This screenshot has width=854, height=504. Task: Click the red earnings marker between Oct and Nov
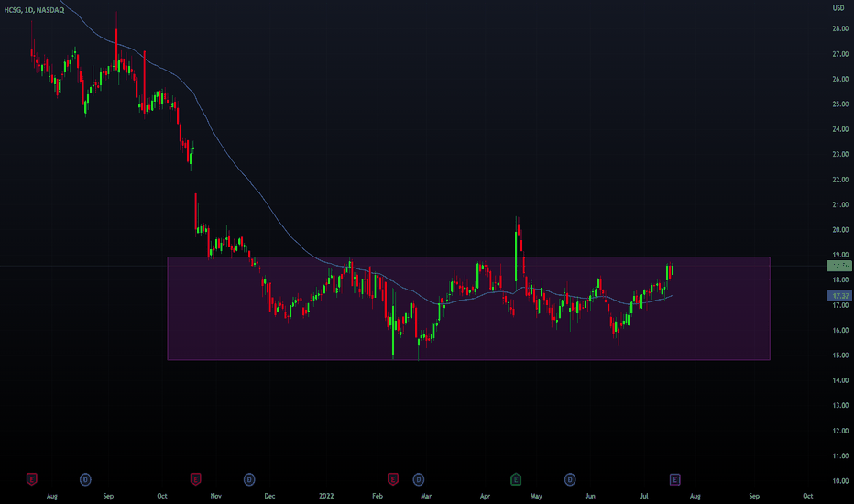pos(195,479)
